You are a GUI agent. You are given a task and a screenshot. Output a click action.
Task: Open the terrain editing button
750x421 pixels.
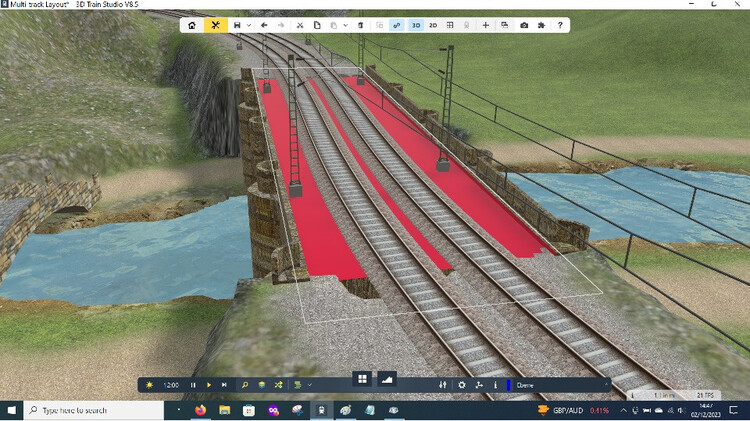[387, 379]
